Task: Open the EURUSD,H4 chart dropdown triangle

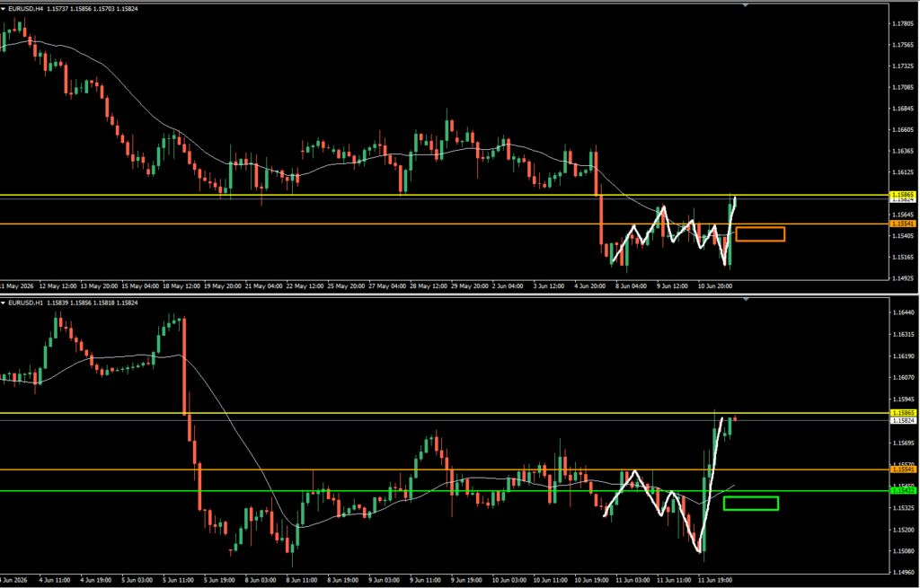Action: pyautogui.click(x=4, y=9)
